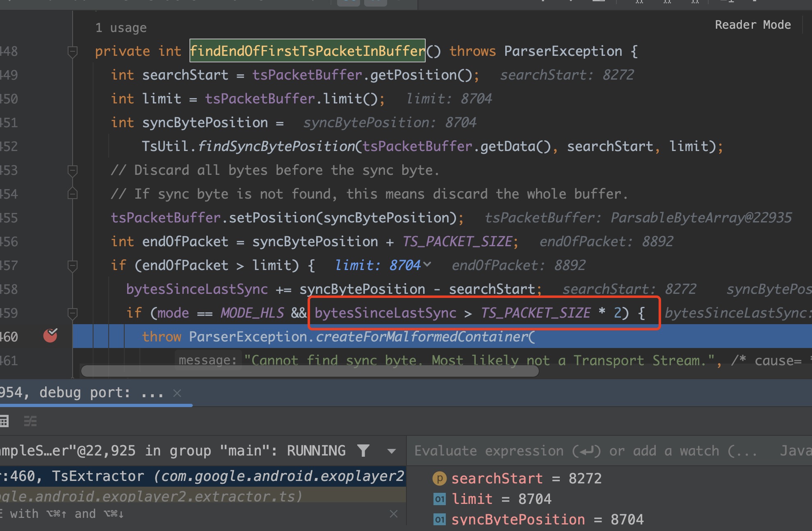This screenshot has height=531, width=812.
Task: Click the MODE_HLS constant on line 459
Action: point(252,313)
